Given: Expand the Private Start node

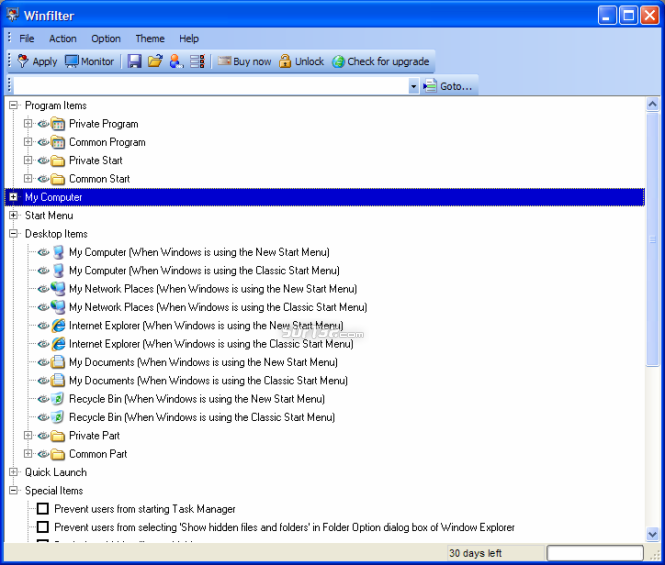Looking at the screenshot, I should tap(28, 160).
